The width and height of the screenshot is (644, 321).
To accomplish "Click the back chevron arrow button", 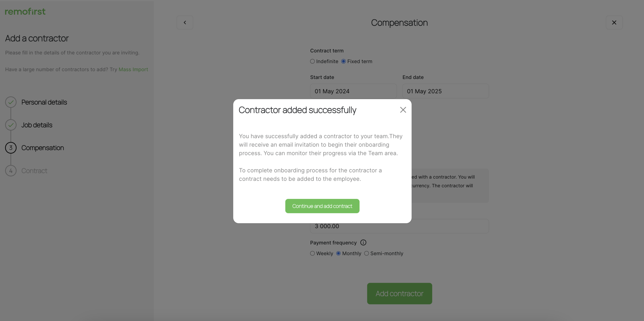I will click(x=185, y=22).
